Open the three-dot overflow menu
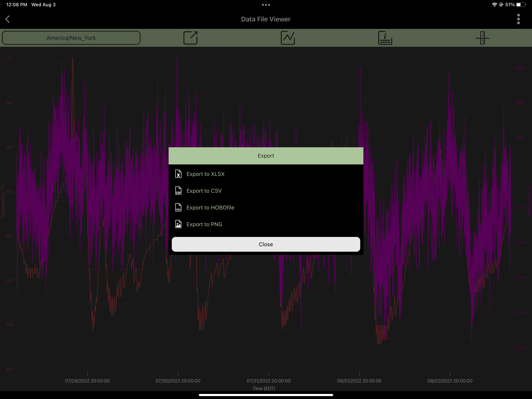 coord(518,19)
